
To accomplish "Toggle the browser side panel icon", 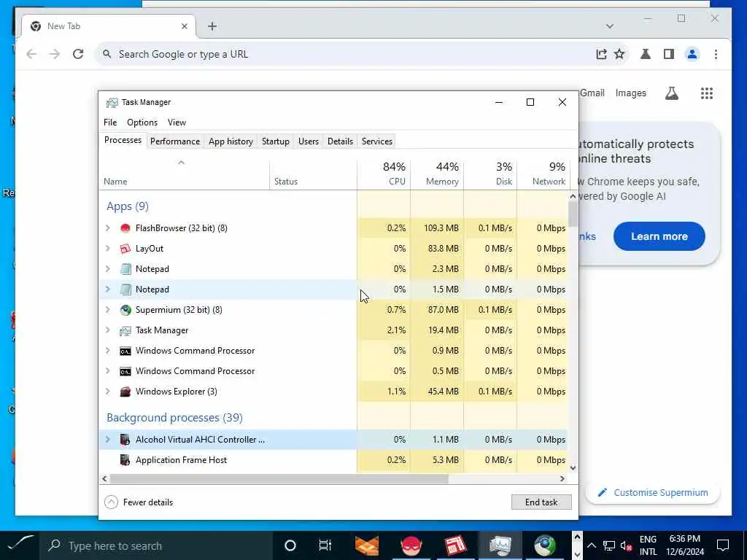I will coord(669,54).
